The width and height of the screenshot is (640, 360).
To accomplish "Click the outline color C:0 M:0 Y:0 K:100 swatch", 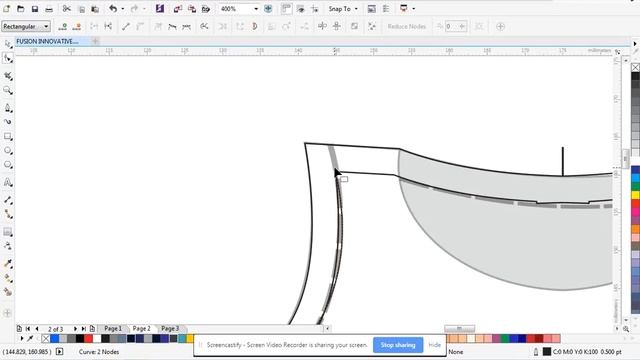I will coord(547,351).
